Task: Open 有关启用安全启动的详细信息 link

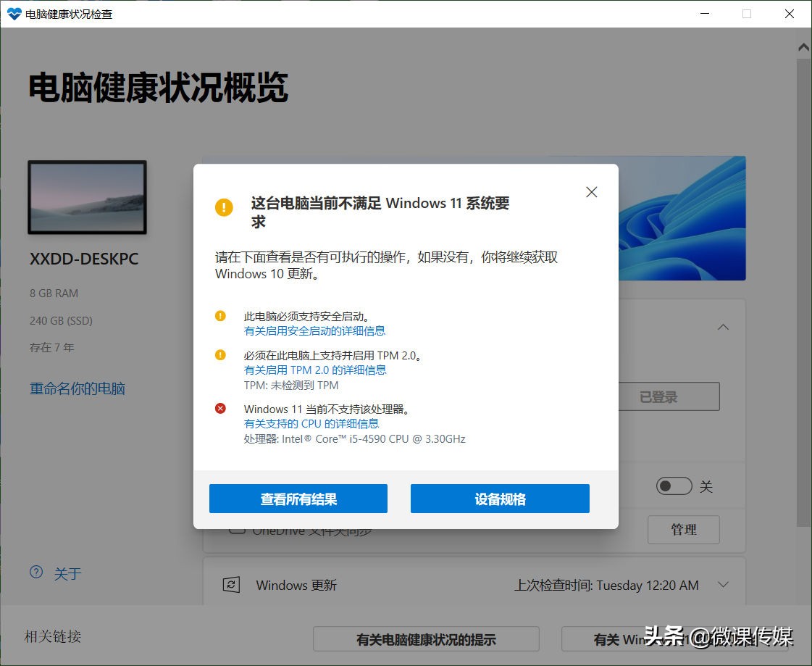Action: (x=314, y=330)
